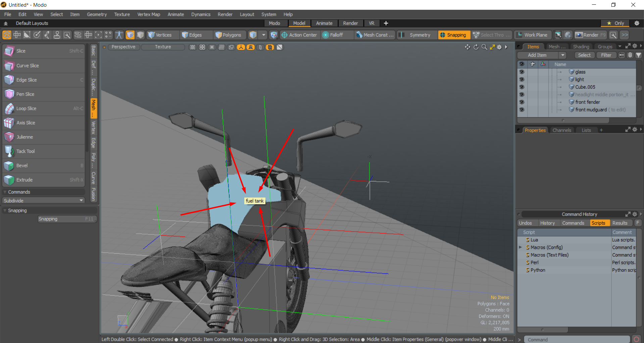This screenshot has height=343, width=644.
Task: Open the Vertex Map menu
Action: 148,14
